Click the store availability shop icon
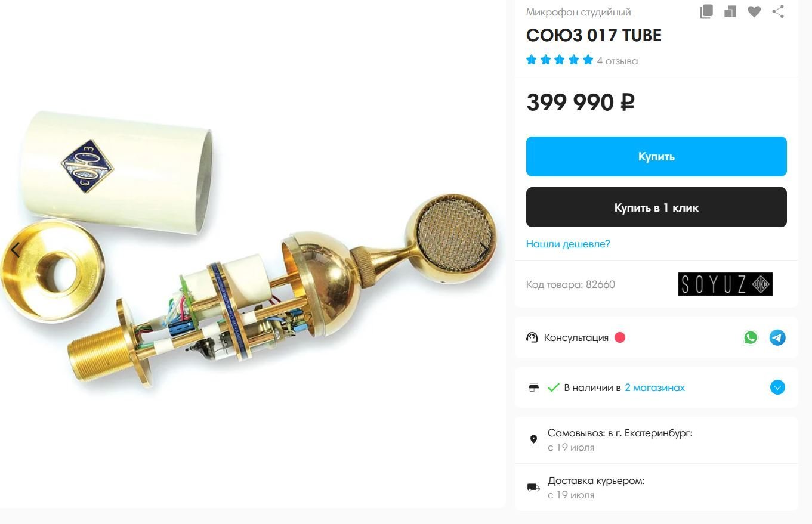812x524 pixels. click(x=534, y=387)
